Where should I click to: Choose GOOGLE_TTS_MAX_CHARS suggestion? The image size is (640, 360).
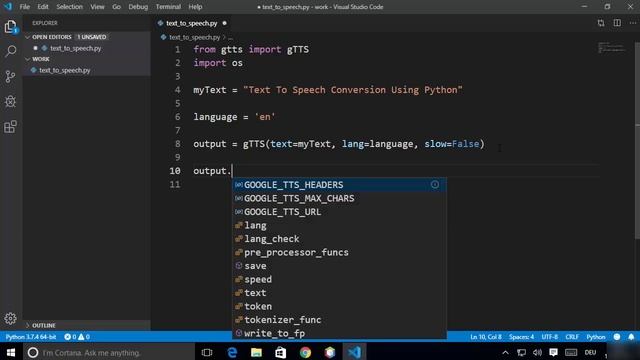pos(340,198)
